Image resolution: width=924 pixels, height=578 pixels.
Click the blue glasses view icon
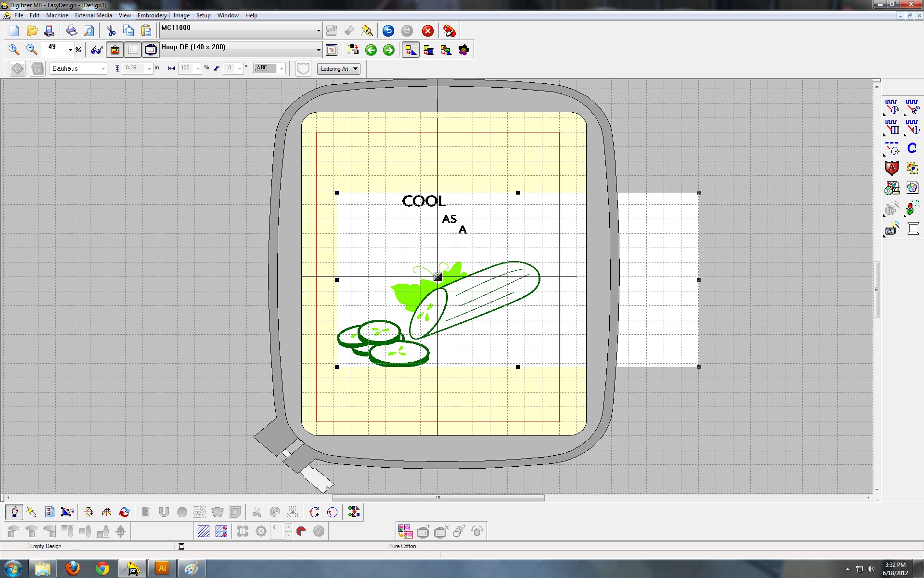(x=97, y=50)
